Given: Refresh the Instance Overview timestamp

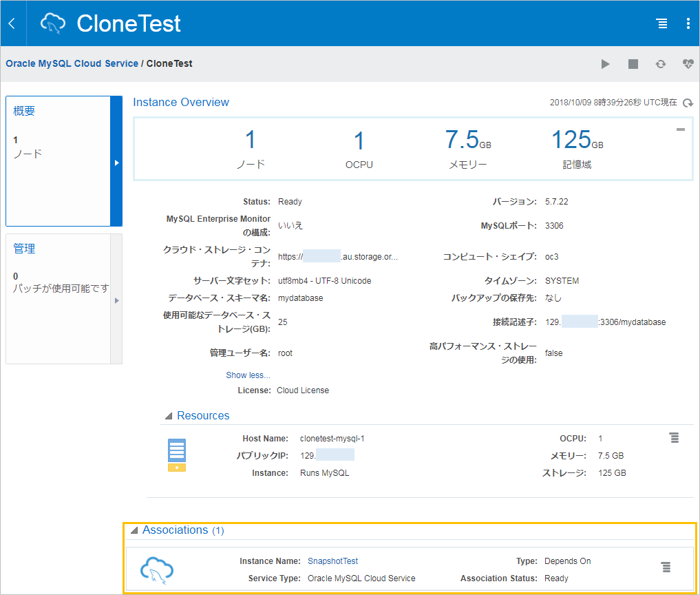Looking at the screenshot, I should click(688, 103).
